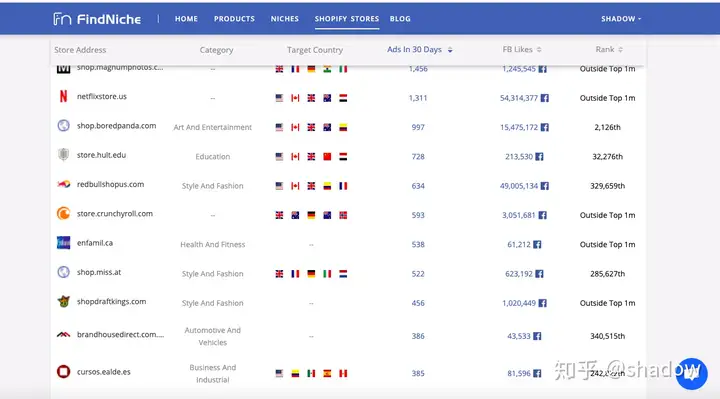Click ads count 997 for boredpanda
Screen dimensions: 720x399
(418, 127)
